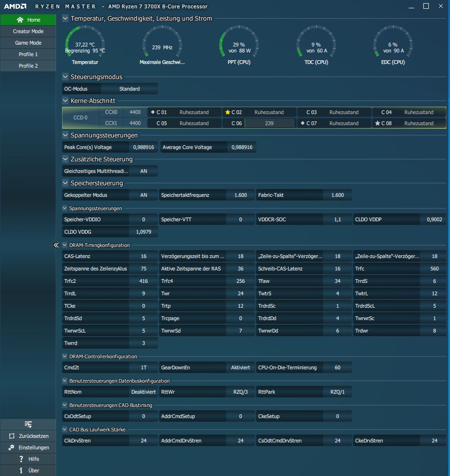Screen dimensions: 450x476
Task: Collapse the DRAM-Timingkonfiguration subsection
Action: (x=65, y=245)
